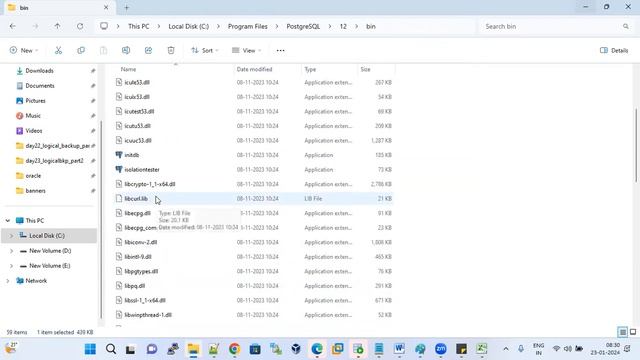Expand New Volume (E:) tree node
Image resolution: width=640 pixels, height=360 pixels.
point(11,266)
